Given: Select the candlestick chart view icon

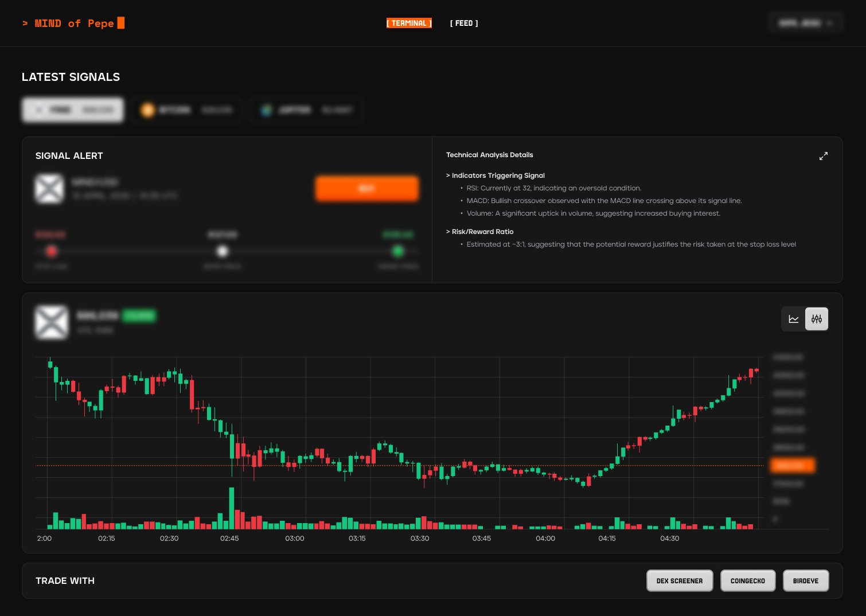Looking at the screenshot, I should tap(816, 319).
